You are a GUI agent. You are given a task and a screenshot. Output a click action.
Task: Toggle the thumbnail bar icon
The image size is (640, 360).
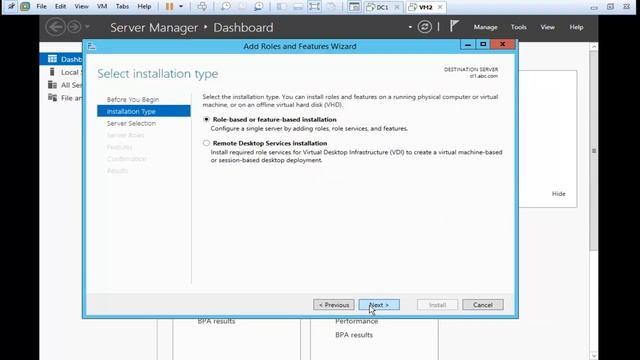point(298,7)
